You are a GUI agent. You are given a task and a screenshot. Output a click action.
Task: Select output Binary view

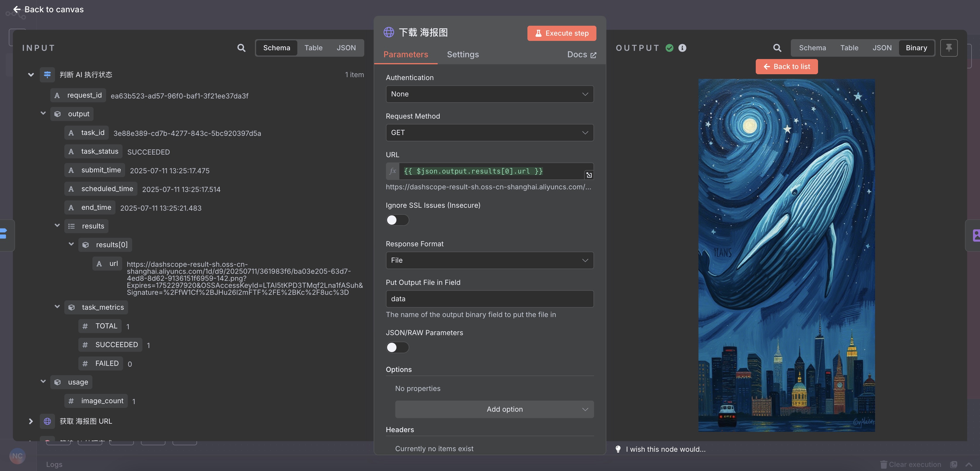coord(916,48)
